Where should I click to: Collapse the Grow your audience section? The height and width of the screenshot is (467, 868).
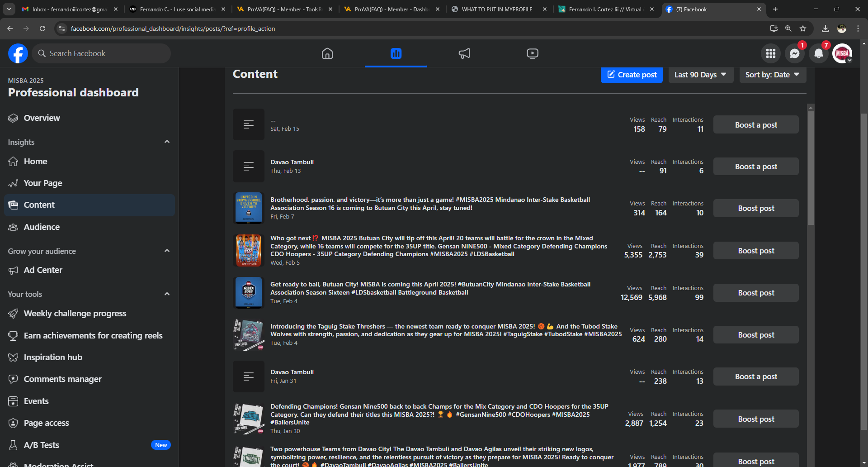point(167,251)
